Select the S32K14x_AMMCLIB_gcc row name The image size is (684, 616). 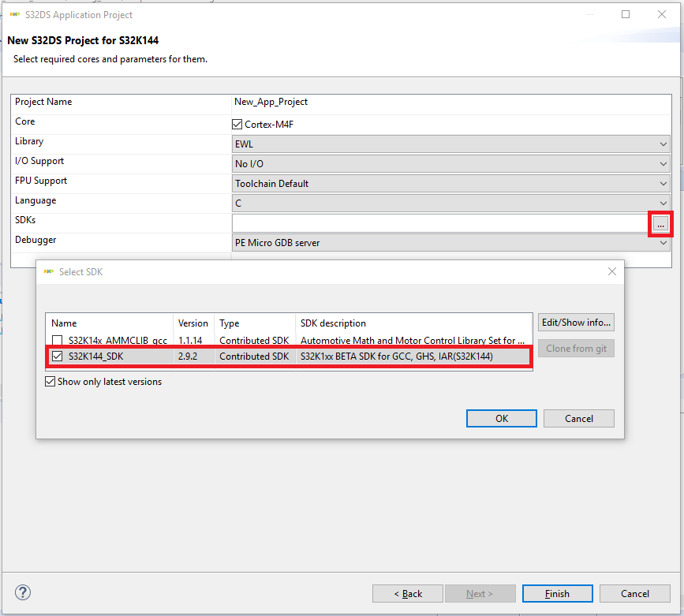click(x=118, y=340)
